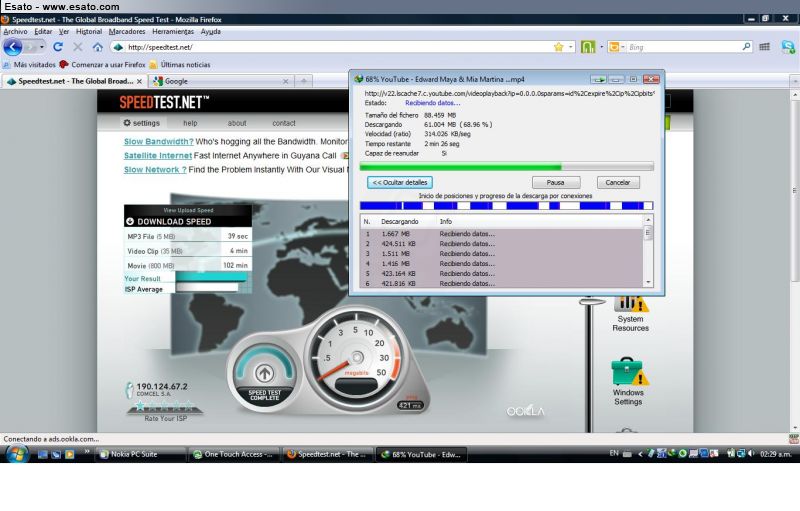Click the Skype toolbar icon
Screen dimensions: 800x511
(788, 47)
